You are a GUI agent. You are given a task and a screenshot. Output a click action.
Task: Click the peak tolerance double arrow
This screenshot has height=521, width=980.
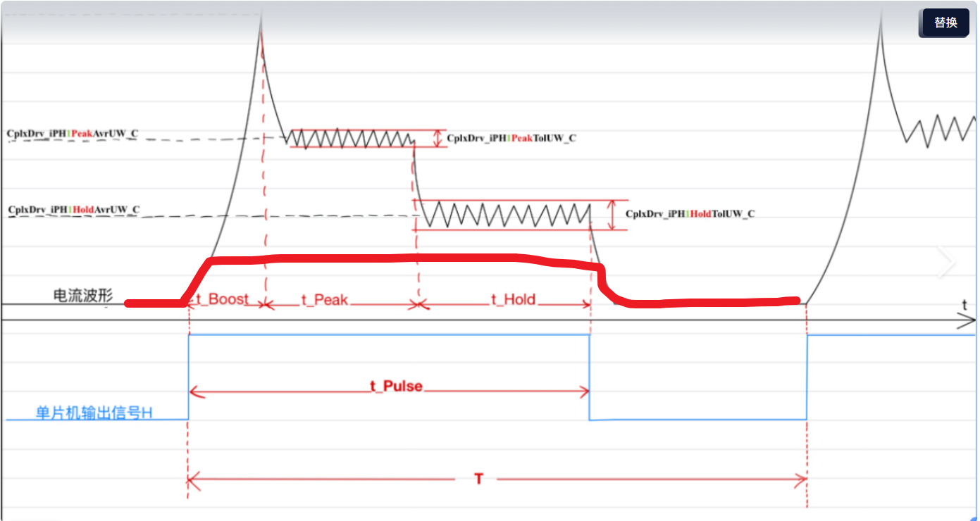pos(438,138)
